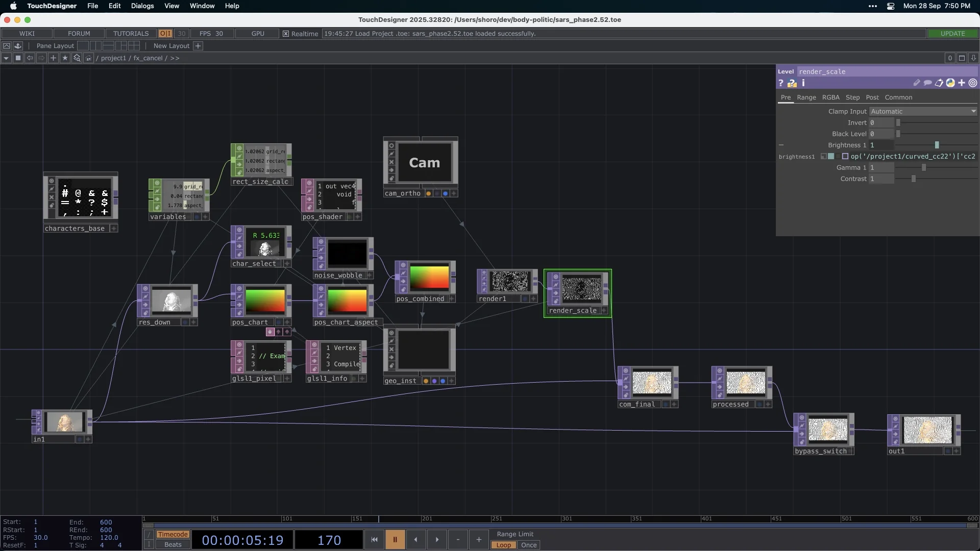
Task: Pause playback in the timeline
Action: click(395, 539)
